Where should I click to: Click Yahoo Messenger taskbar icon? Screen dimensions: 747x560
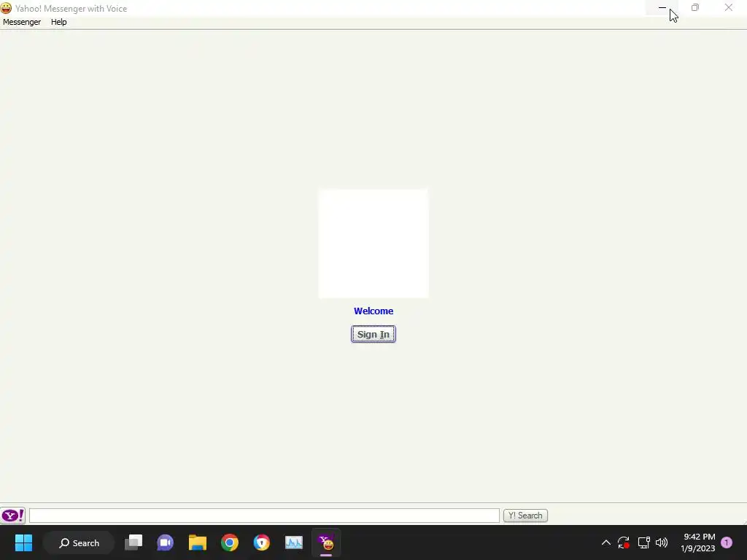click(x=326, y=542)
